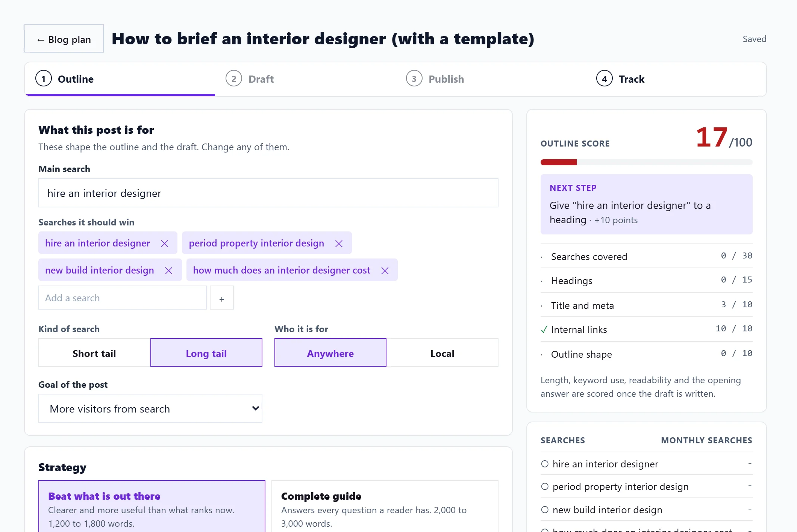Go back to Blog plan
Viewport: 797px width, 532px height.
coord(64,39)
